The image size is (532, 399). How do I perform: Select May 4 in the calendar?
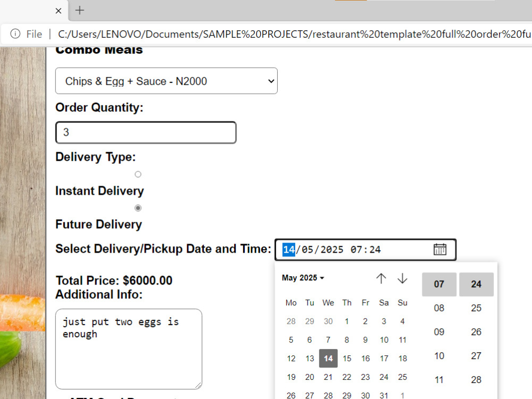point(403,321)
